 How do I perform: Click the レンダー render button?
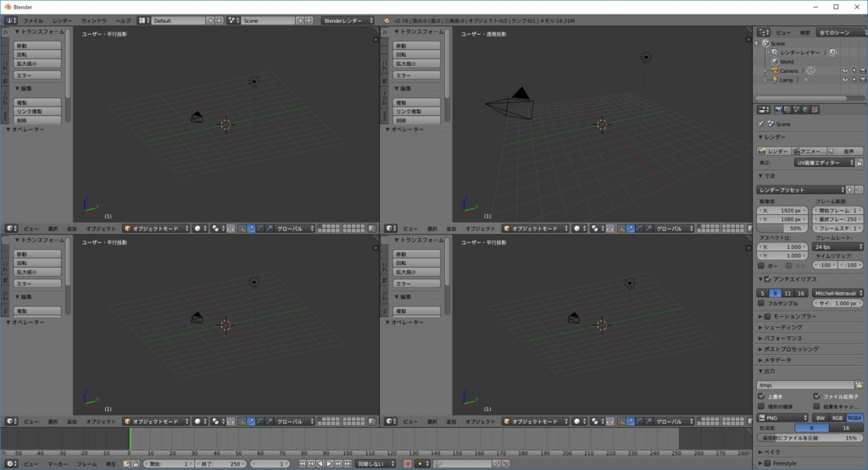pyautogui.click(x=773, y=151)
